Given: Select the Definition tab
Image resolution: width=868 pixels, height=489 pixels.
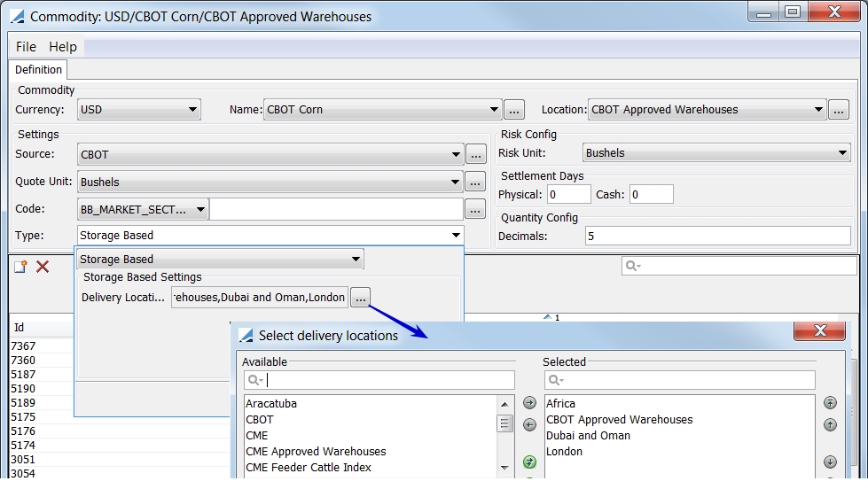Looking at the screenshot, I should click(38, 70).
